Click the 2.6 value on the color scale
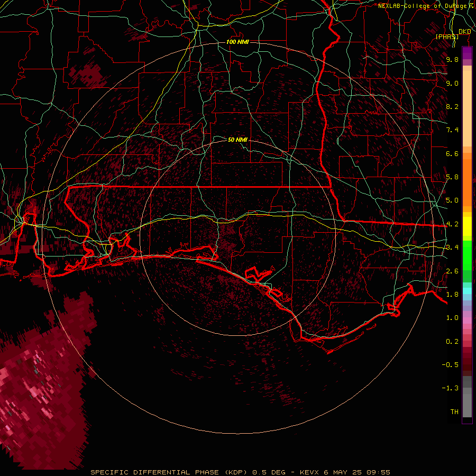476x476 pixels. coord(452,271)
